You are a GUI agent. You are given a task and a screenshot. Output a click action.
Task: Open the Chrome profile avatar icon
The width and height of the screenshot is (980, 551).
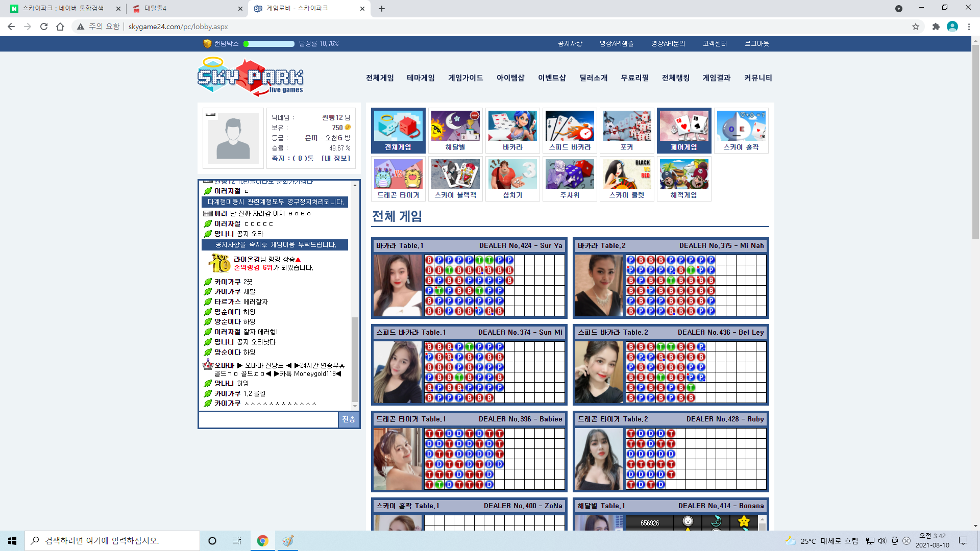coord(952,27)
